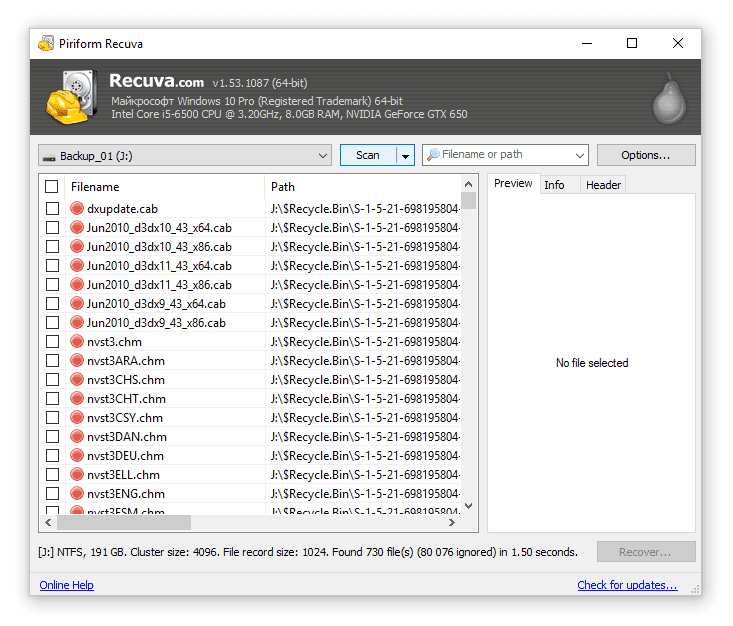Enable the checkbox for nvst3CHS.chm

tap(52, 380)
